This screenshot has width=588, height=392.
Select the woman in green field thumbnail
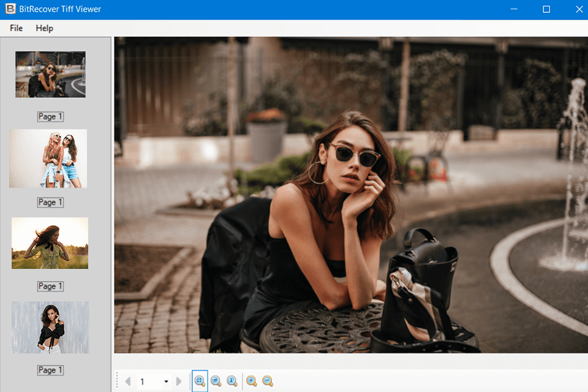50,243
